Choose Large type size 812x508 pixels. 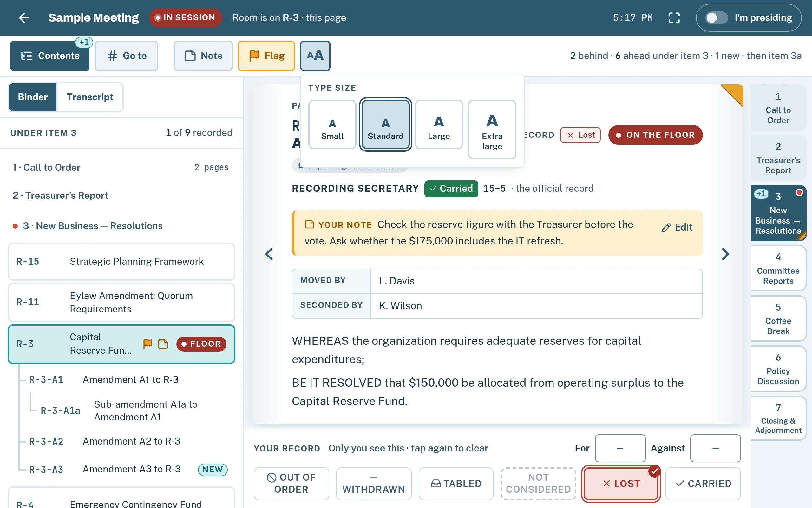(x=439, y=125)
